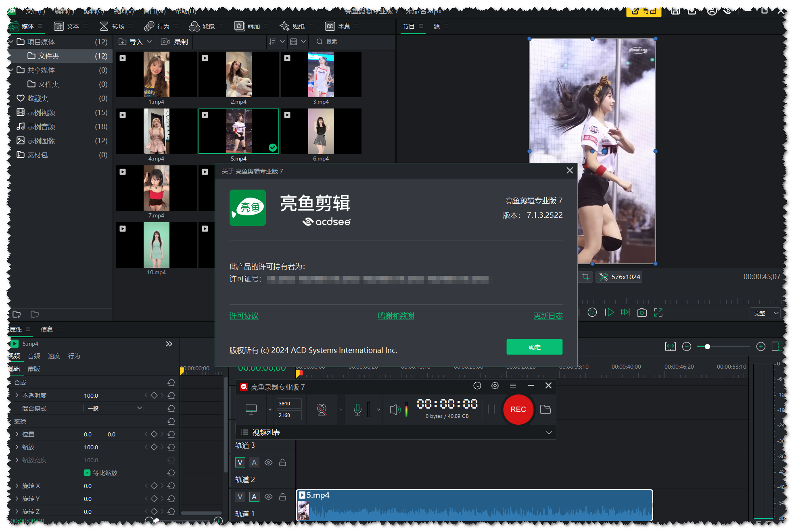Screen dimensions: 794x532
Task: Toggle visibility eye of 轨道 2
Action: coord(268,463)
